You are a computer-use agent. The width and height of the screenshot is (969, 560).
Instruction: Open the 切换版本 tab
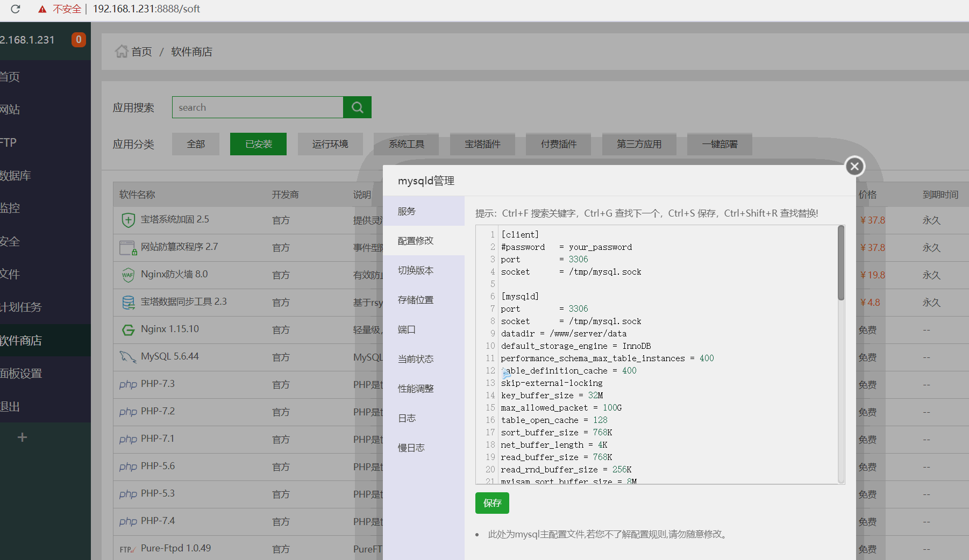424,270
